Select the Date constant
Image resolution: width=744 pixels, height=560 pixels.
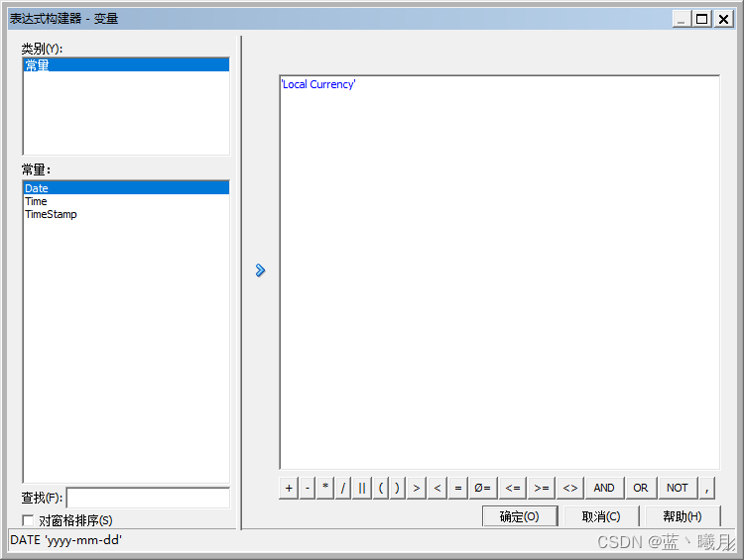coord(126,188)
